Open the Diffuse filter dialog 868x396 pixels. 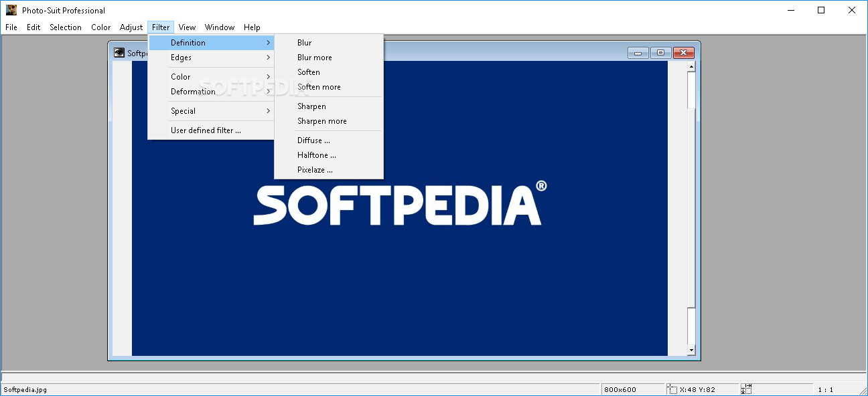[329, 140]
